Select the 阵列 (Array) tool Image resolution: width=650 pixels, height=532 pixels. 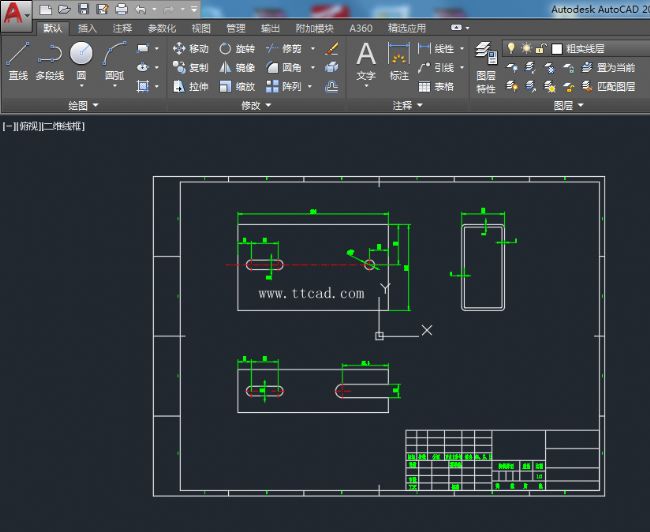pos(284,86)
